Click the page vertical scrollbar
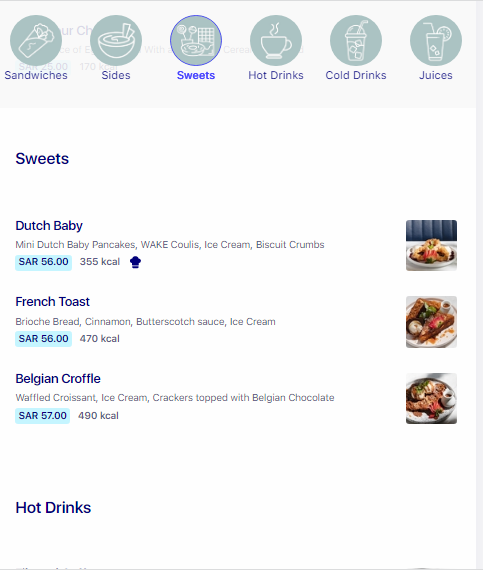 (480, 285)
